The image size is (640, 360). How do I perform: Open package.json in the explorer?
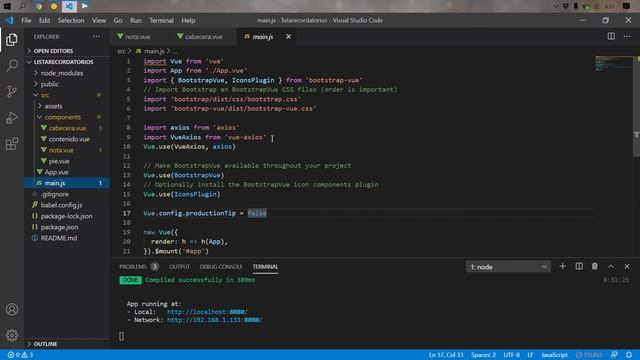click(59, 227)
